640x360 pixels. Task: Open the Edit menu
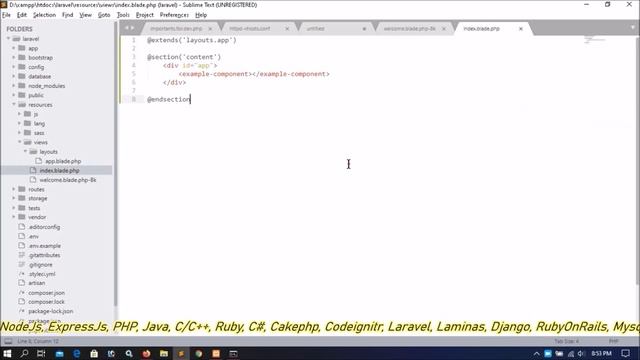(x=22, y=15)
